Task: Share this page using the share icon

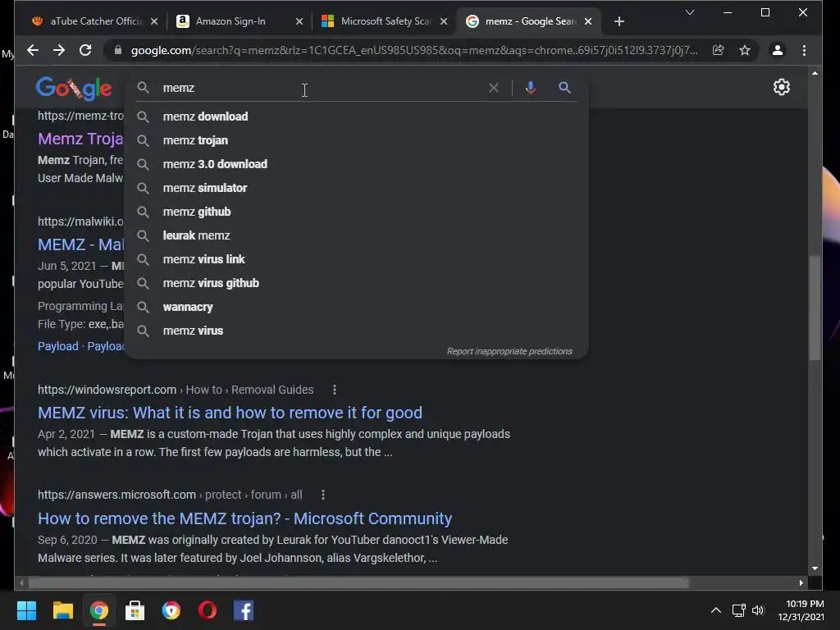Action: pyautogui.click(x=719, y=50)
